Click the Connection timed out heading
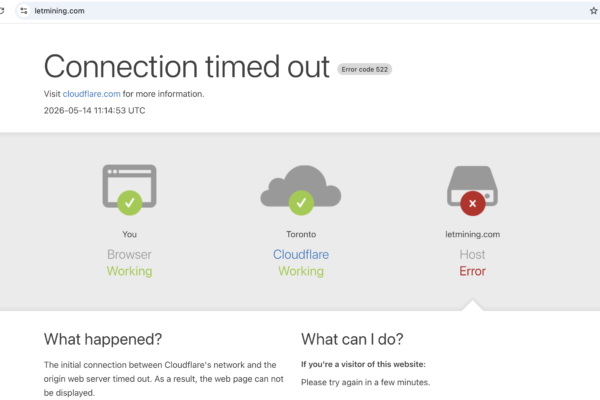Image resolution: width=600 pixels, height=400 pixels. [x=187, y=67]
